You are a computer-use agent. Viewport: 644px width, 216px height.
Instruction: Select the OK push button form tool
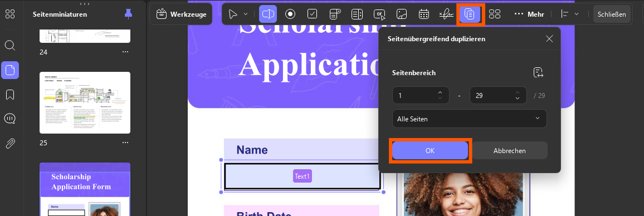379,14
